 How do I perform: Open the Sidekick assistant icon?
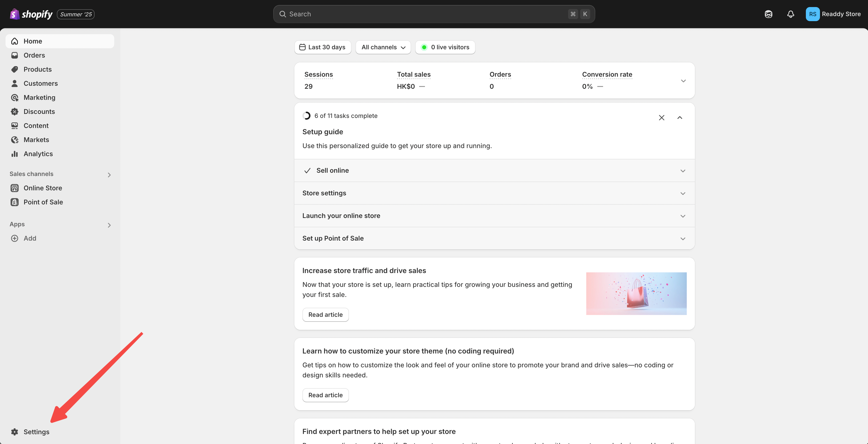tap(768, 14)
